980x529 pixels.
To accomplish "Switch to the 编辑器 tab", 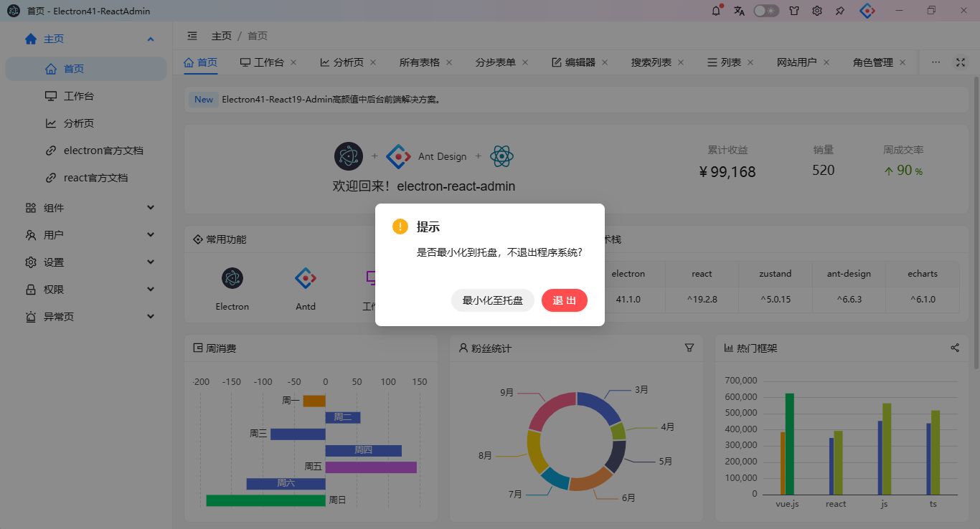I will click(x=573, y=62).
